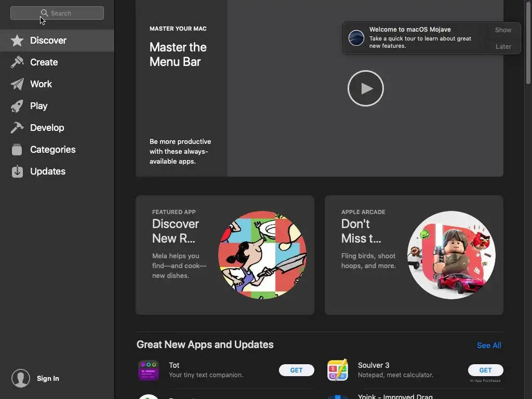This screenshot has height=399, width=532.
Task: Open the Categories label in sidebar
Action: coord(53,150)
